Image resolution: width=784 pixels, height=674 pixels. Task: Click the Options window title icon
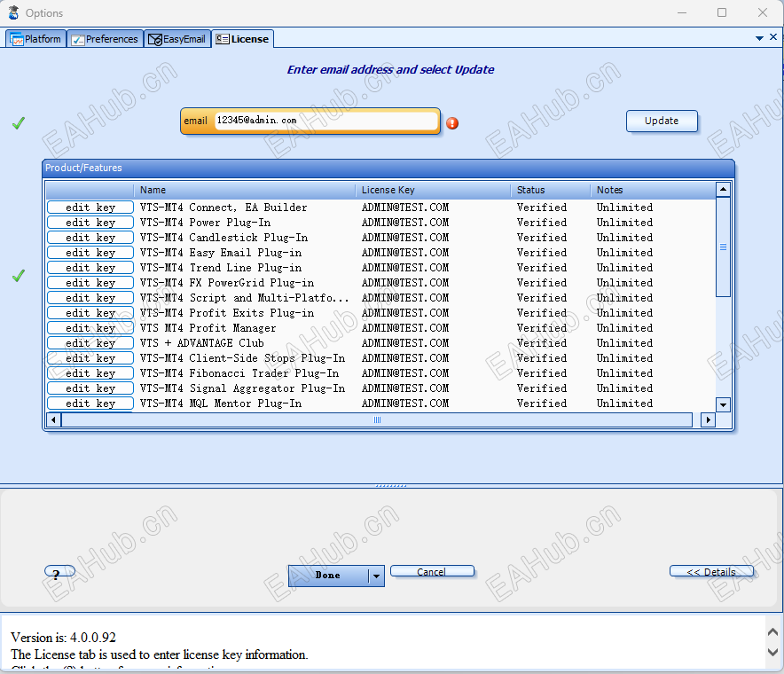(x=13, y=12)
